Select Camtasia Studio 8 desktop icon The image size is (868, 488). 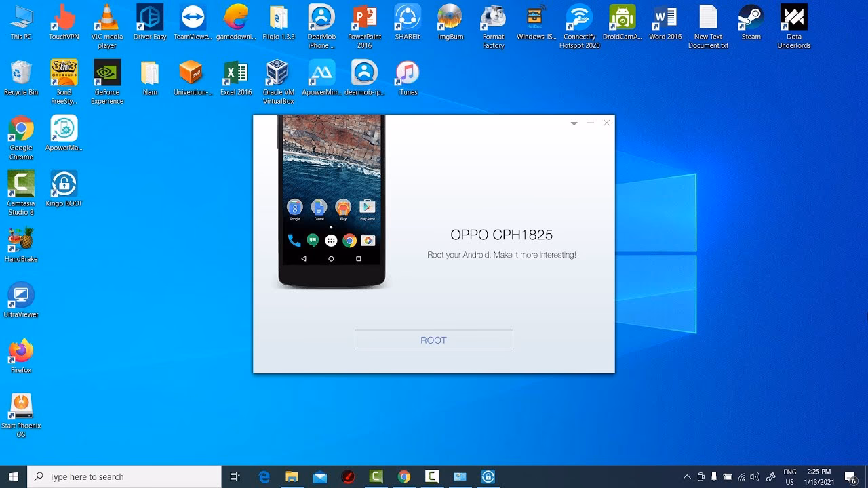coord(21,194)
